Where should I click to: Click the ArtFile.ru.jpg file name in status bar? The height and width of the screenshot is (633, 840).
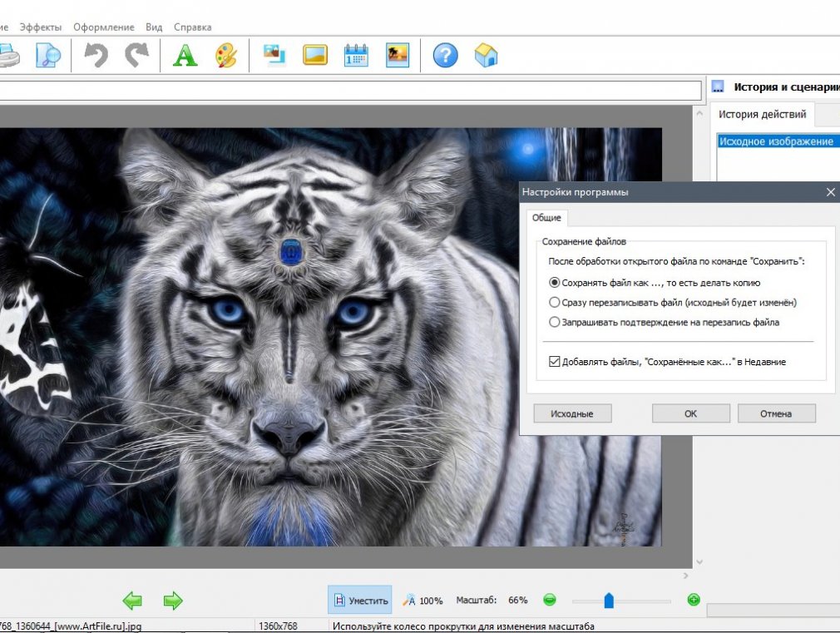pos(71,626)
